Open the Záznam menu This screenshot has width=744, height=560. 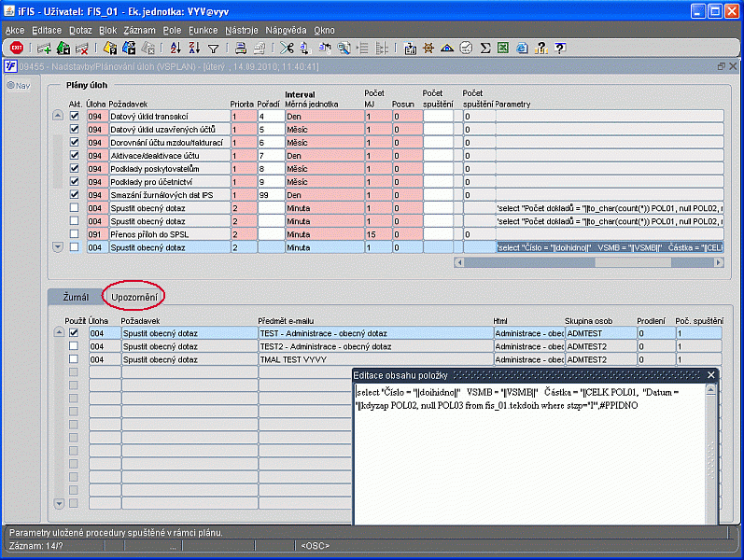point(139,31)
